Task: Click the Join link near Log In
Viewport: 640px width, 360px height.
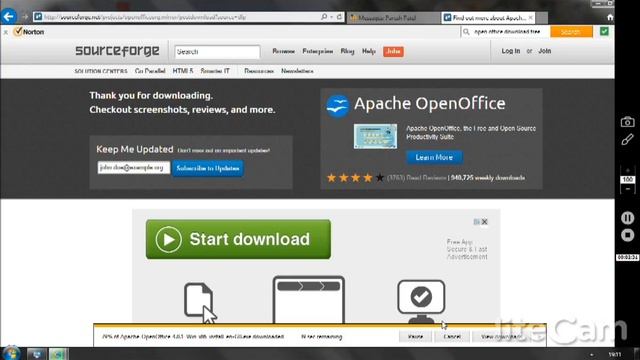Action: [x=544, y=51]
